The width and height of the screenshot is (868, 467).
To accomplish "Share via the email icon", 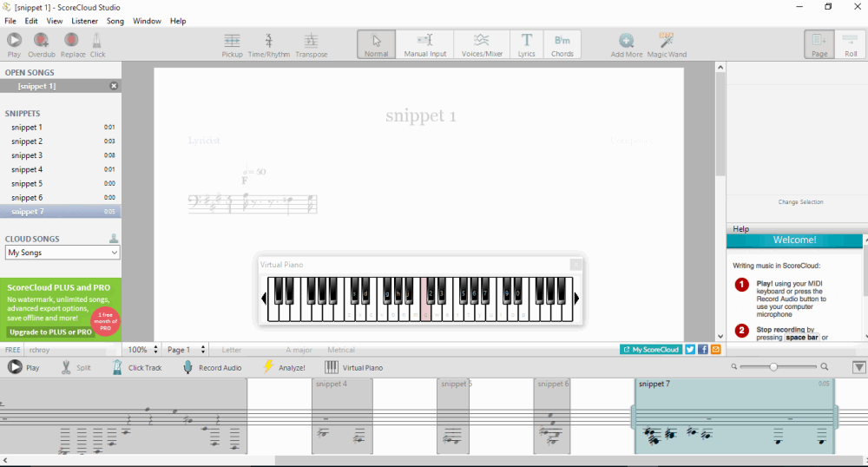I will tap(716, 350).
